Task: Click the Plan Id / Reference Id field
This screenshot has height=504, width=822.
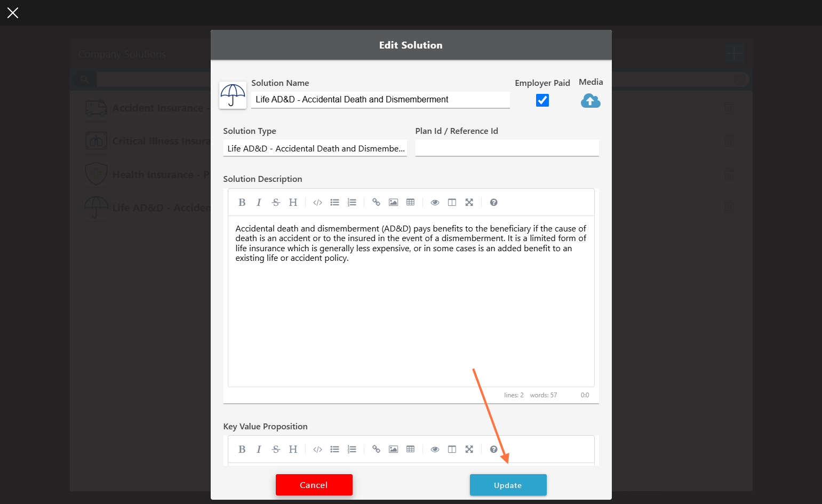Action: 507,148
